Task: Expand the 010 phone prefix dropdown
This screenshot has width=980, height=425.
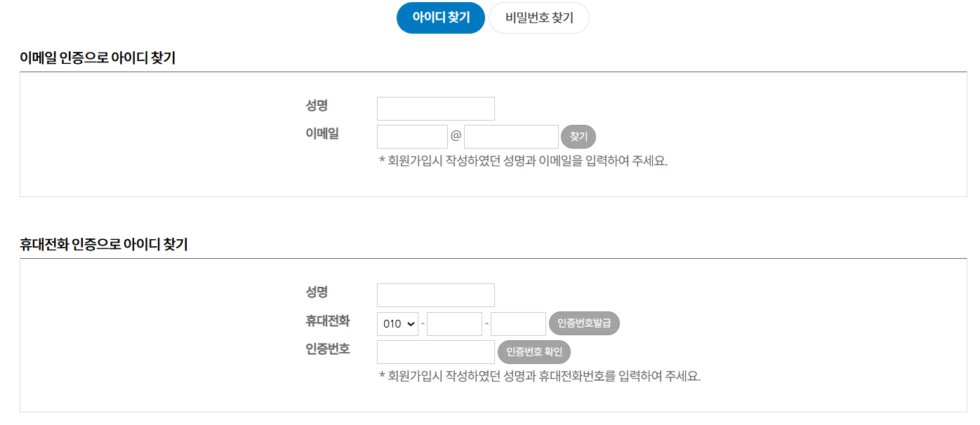Action: coord(398,324)
